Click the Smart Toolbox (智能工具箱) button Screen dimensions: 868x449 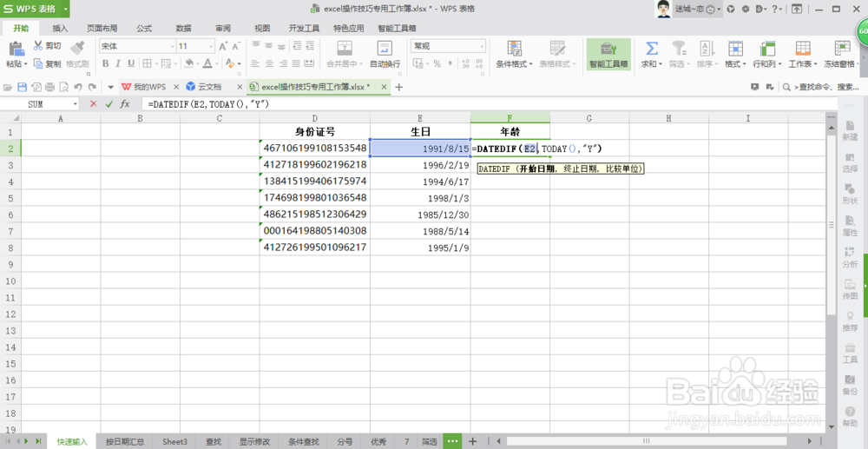pyautogui.click(x=608, y=54)
